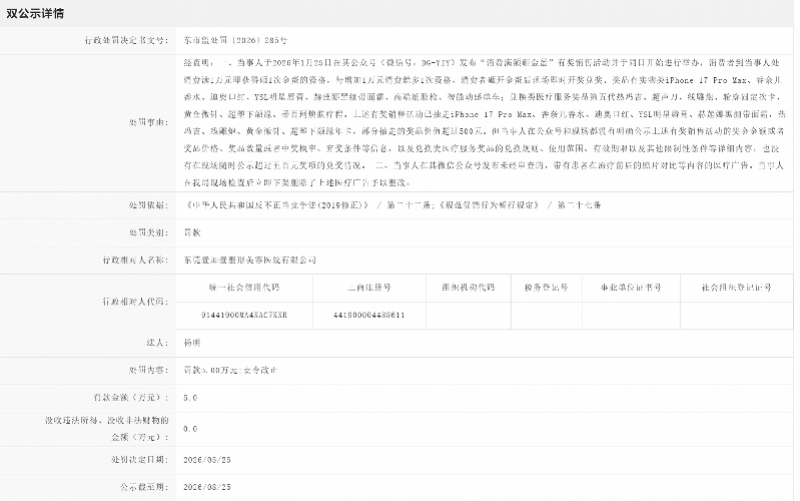Image resolution: width=800 pixels, height=501 pixels.
Task: Select the 处罚事由 field label
Action: [148, 122]
